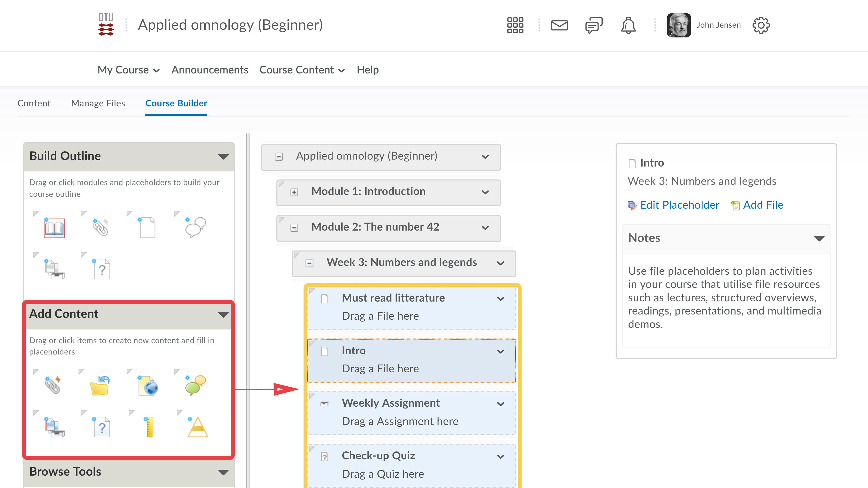Collapse Module 2: The number 42 tree node
The height and width of the screenshot is (488, 868).
click(x=294, y=228)
